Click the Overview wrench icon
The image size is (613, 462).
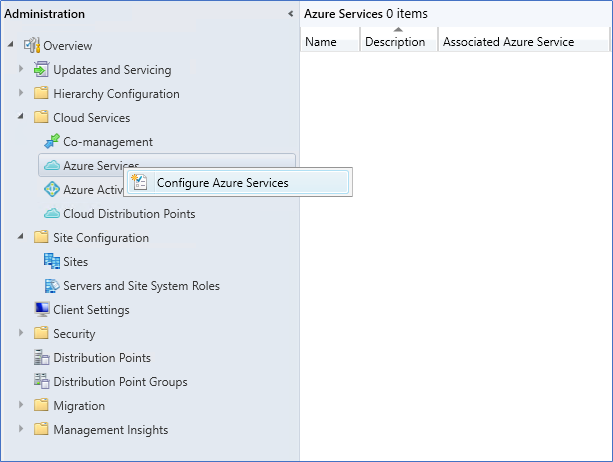pyautogui.click(x=32, y=45)
